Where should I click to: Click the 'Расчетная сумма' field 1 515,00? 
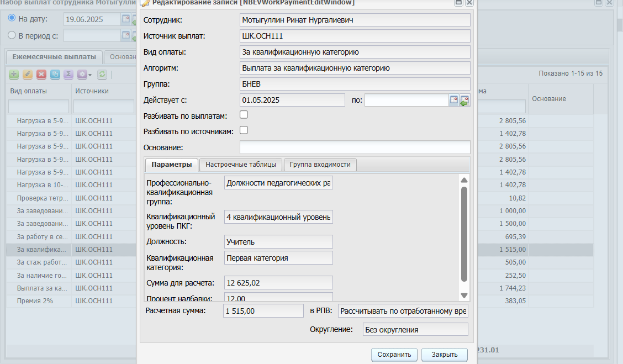(263, 311)
